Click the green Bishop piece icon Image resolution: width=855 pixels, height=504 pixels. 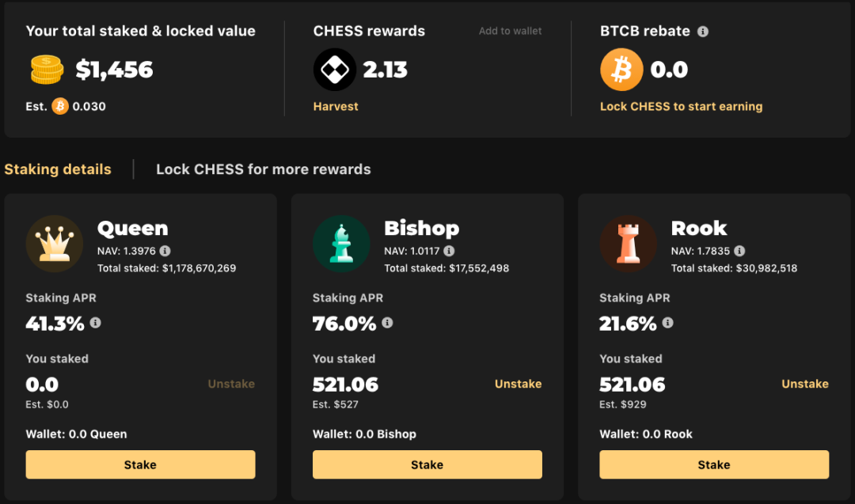point(341,244)
